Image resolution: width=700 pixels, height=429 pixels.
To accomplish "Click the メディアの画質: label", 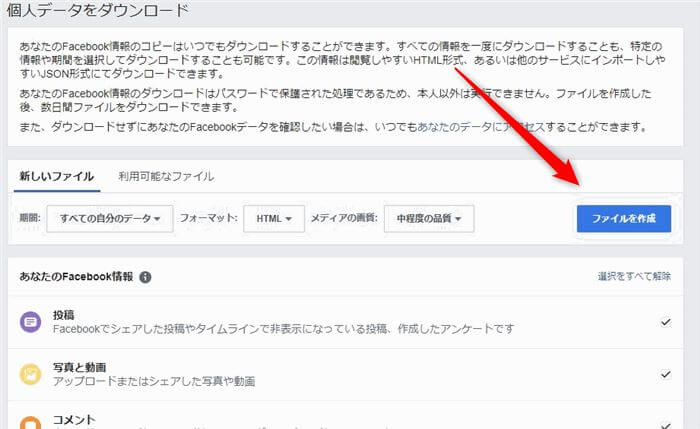I will tap(344, 218).
